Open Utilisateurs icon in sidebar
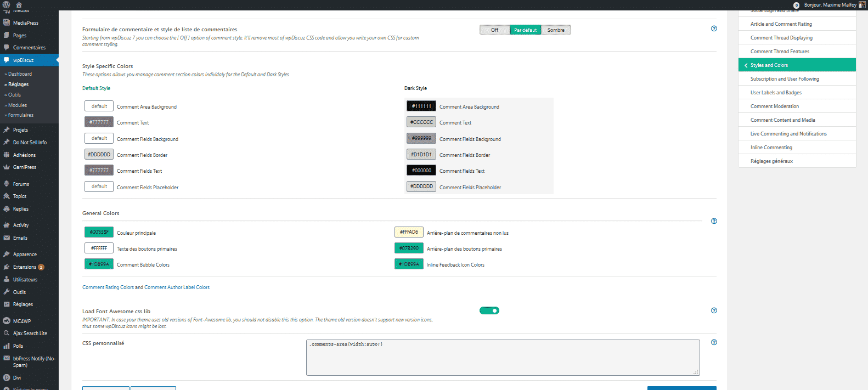868x390 pixels. 7,279
